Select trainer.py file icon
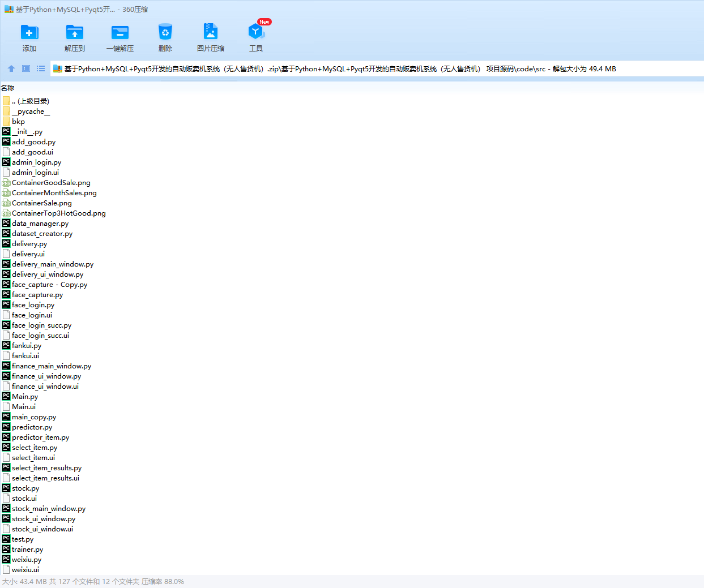The image size is (704, 588). coord(6,549)
